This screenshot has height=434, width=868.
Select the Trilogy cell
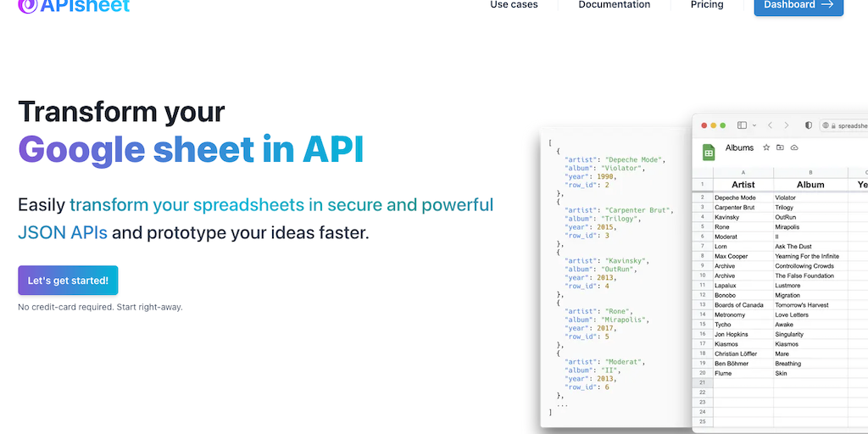[810, 207]
